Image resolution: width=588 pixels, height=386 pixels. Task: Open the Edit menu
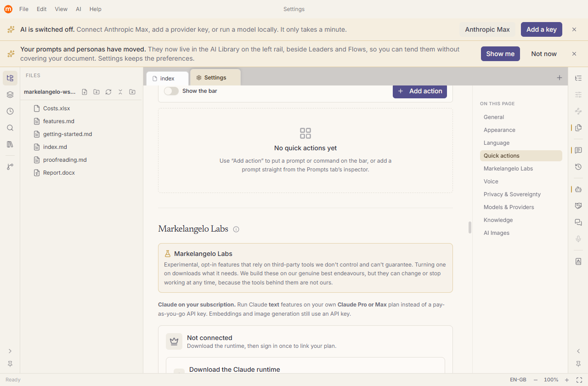[x=42, y=9]
